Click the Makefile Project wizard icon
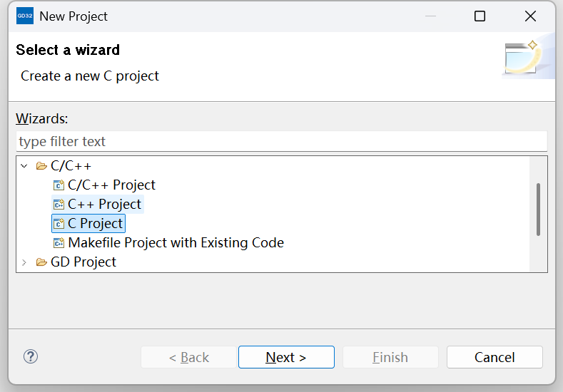Viewport: 563px width, 392px height. click(59, 243)
